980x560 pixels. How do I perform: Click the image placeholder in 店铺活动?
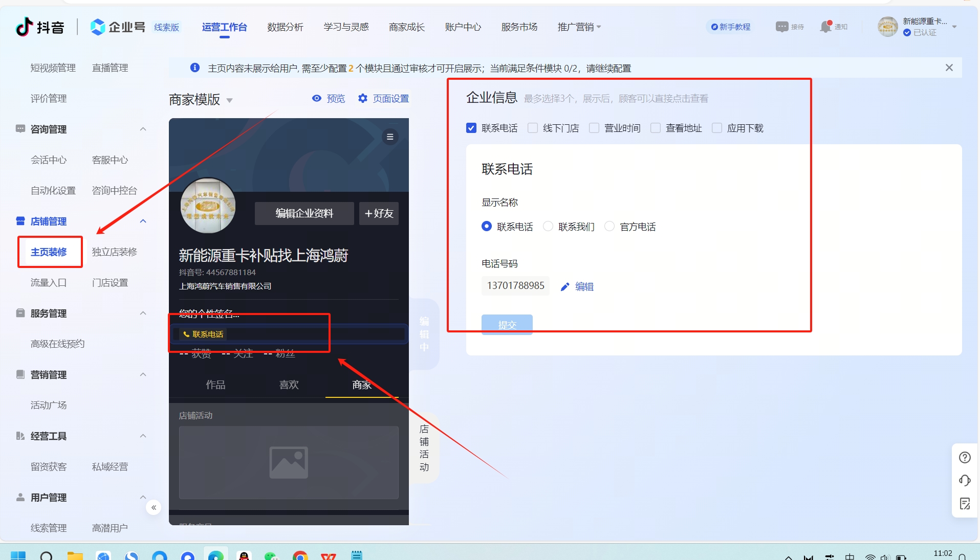[289, 462]
